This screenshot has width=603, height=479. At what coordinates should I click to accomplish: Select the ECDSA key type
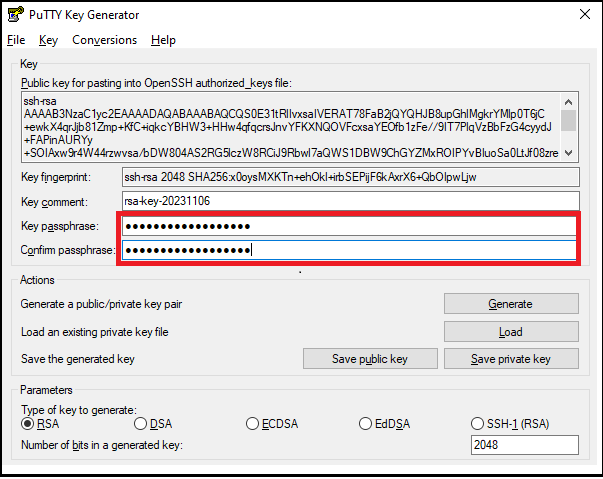pyautogui.click(x=253, y=424)
